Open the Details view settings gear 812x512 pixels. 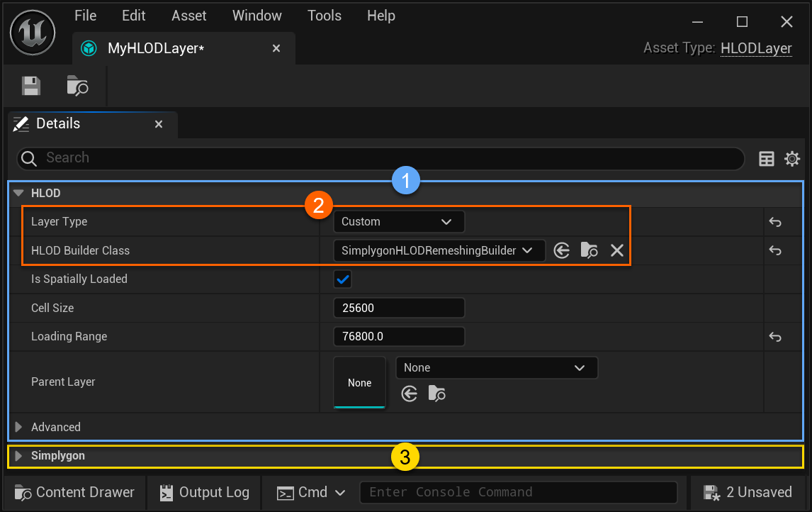[x=792, y=159]
